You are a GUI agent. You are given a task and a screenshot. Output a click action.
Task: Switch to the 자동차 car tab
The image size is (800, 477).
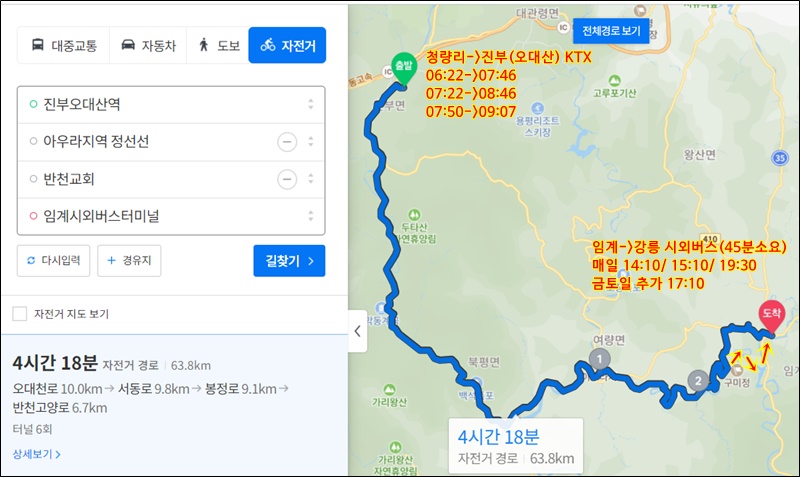tap(148, 45)
